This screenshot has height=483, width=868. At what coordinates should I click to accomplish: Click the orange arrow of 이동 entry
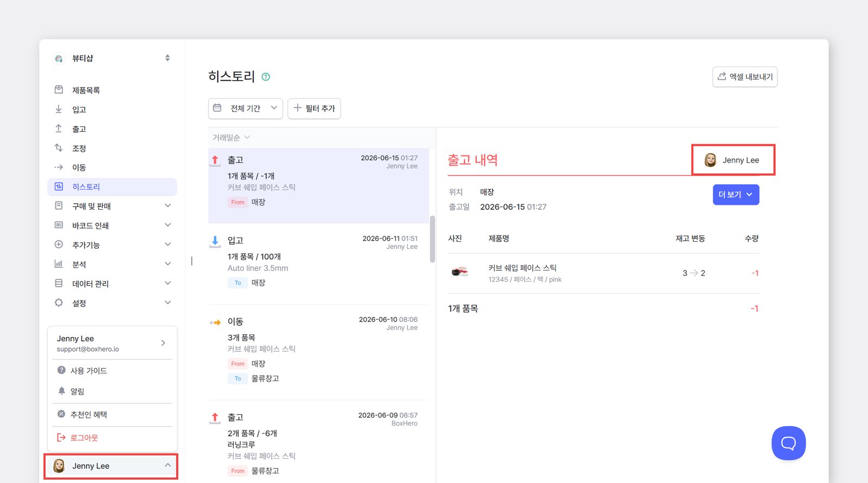215,323
